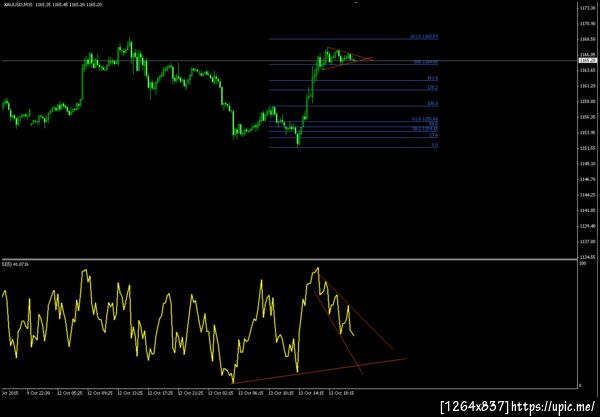
Task: Click the 1173.30 price axis label
Action: (587, 8)
